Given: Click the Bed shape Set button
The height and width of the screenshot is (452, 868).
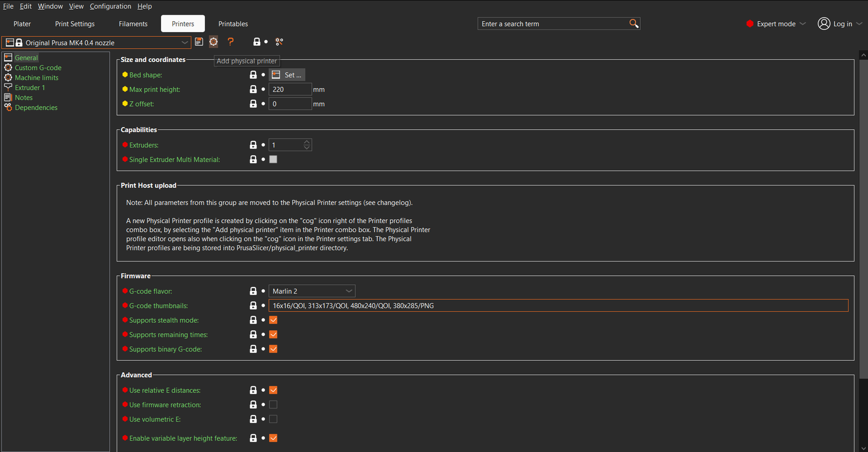Looking at the screenshot, I should [287, 75].
